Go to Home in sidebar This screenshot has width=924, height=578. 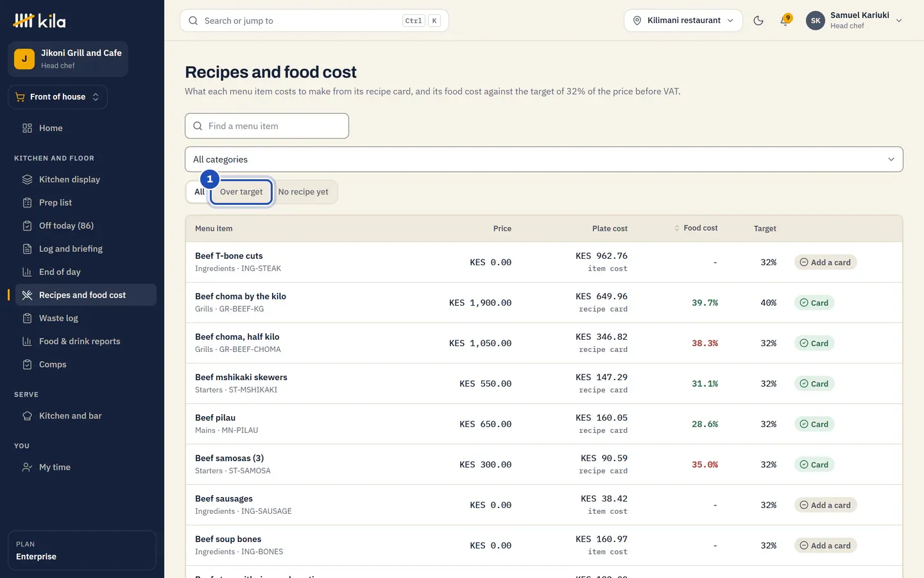(x=86, y=128)
